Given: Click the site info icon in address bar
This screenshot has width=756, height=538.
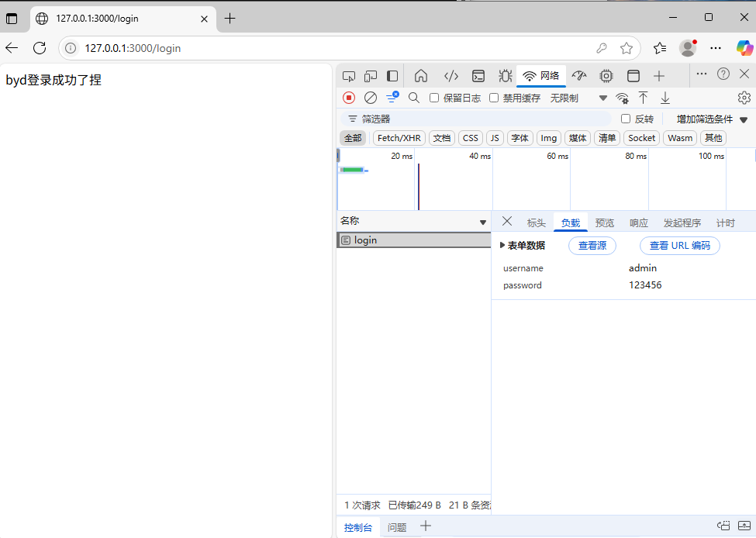Looking at the screenshot, I should click(71, 48).
